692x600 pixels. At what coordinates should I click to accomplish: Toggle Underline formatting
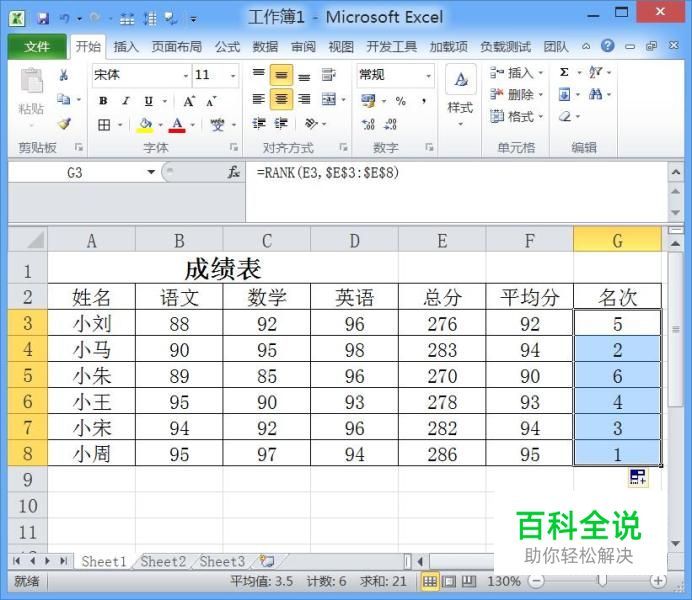pyautogui.click(x=149, y=101)
